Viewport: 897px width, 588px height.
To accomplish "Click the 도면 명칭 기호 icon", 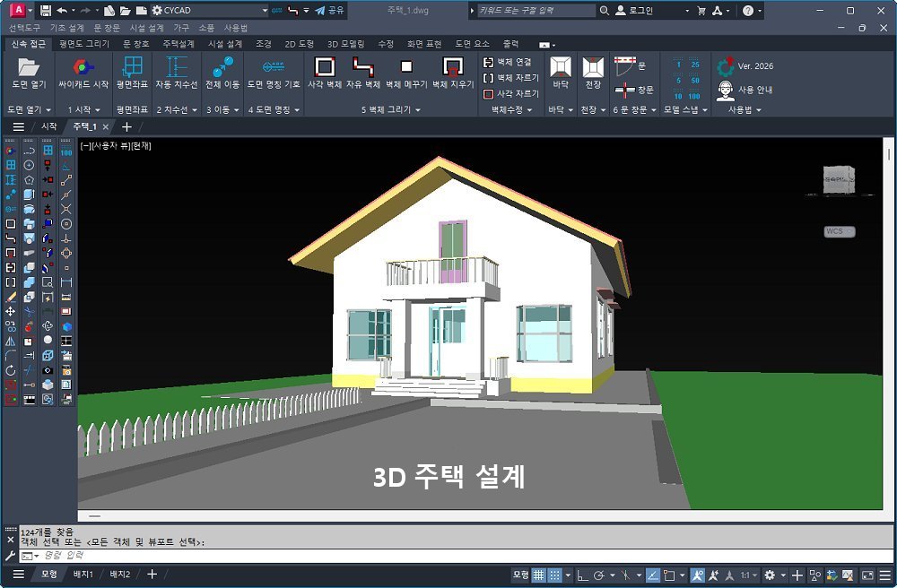I will tap(274, 67).
